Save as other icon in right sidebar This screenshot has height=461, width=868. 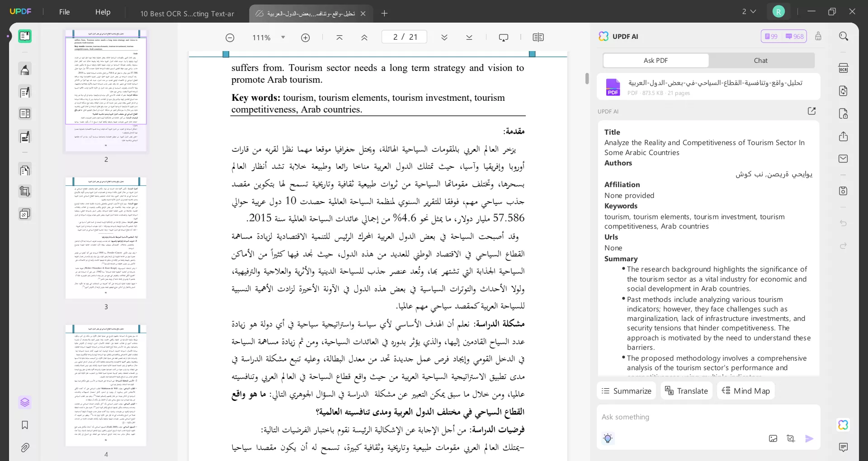tap(844, 191)
